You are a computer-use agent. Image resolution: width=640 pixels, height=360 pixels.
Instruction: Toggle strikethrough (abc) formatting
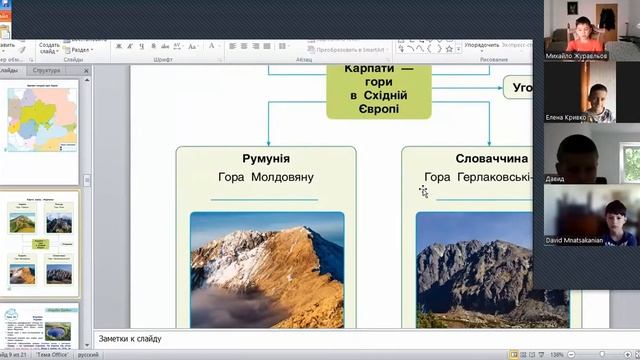tap(165, 47)
